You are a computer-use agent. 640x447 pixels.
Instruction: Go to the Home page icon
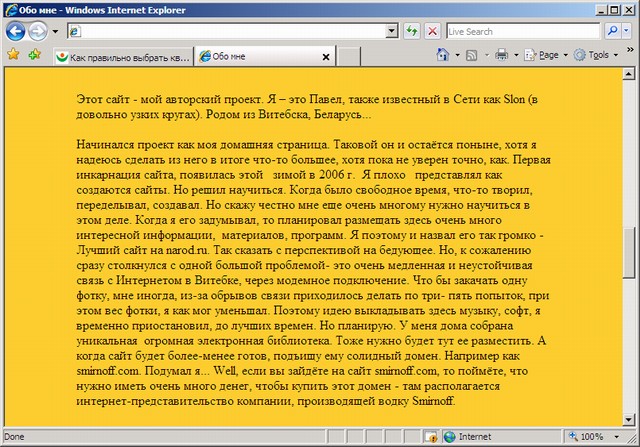tap(443, 55)
